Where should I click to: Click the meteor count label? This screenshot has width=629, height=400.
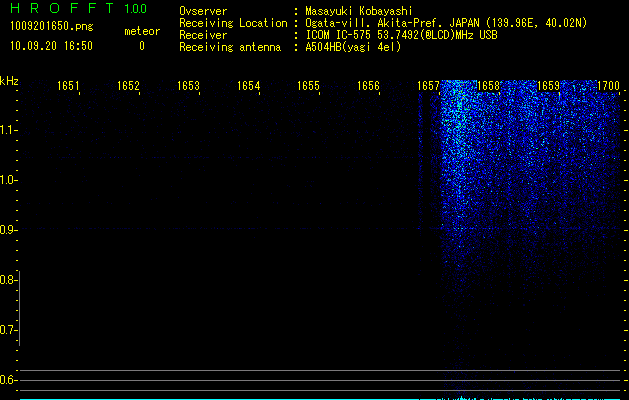(x=142, y=31)
